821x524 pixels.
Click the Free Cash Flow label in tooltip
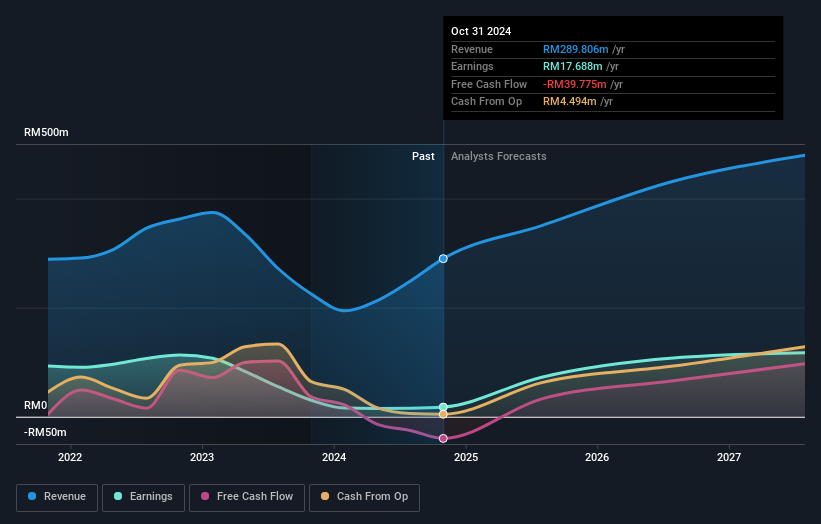click(x=489, y=84)
